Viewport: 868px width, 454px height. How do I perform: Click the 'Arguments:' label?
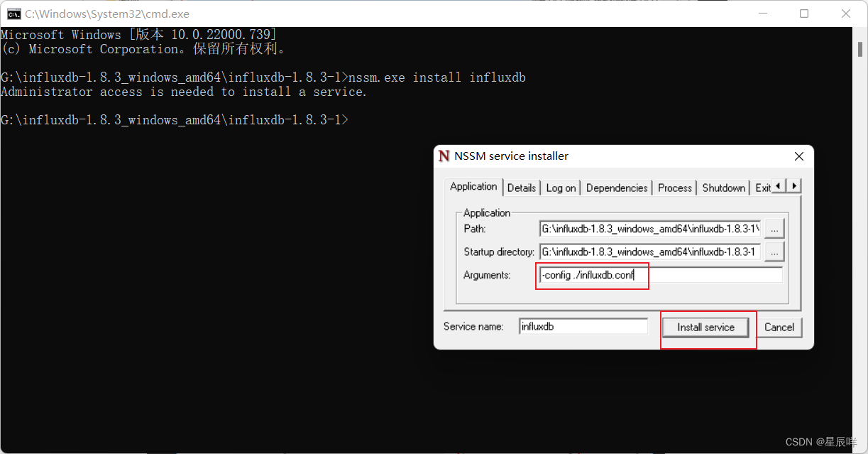tap(487, 275)
